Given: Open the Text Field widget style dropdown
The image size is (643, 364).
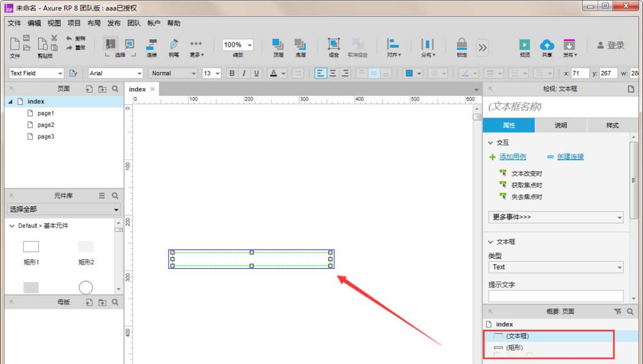Looking at the screenshot, I should tap(60, 73).
